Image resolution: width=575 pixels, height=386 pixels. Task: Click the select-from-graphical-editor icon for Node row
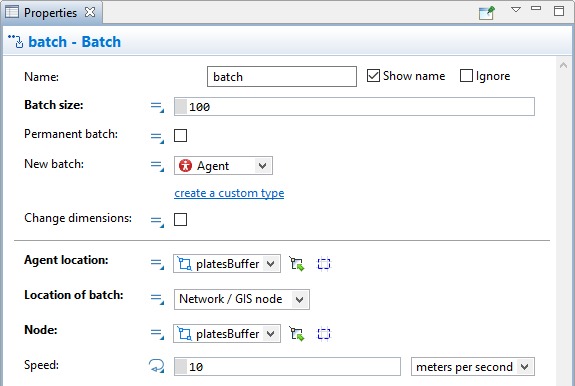click(x=297, y=334)
